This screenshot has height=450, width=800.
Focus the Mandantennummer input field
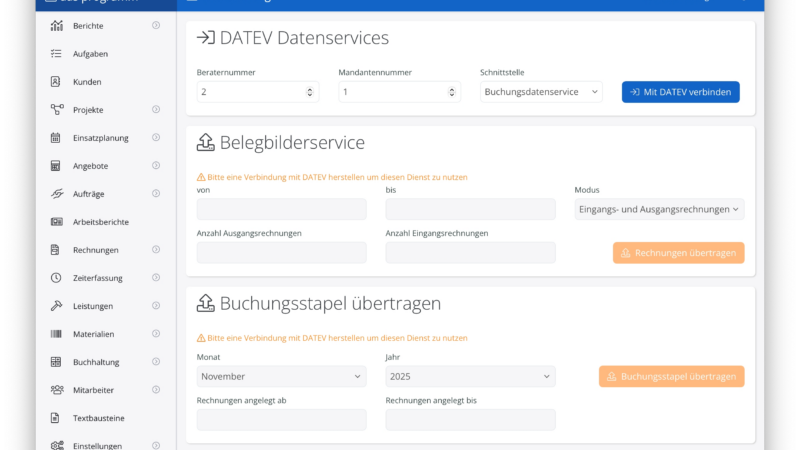point(399,92)
